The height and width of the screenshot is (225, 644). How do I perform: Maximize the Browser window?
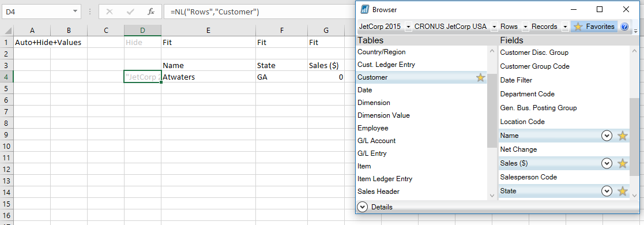[599, 9]
